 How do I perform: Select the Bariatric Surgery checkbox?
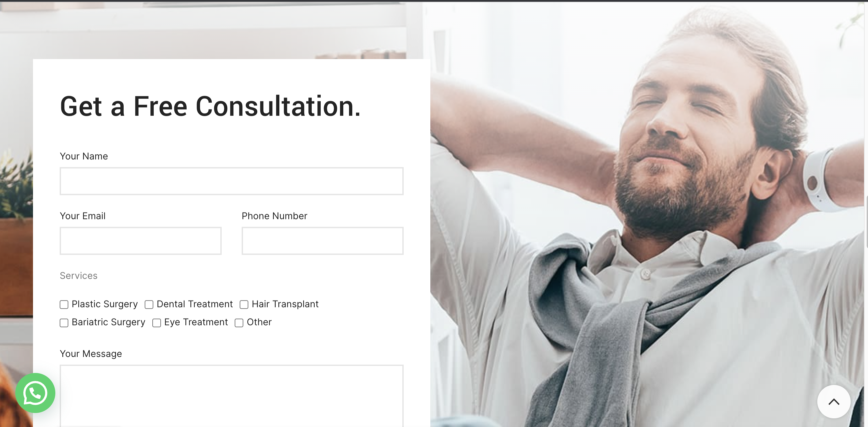tap(64, 323)
